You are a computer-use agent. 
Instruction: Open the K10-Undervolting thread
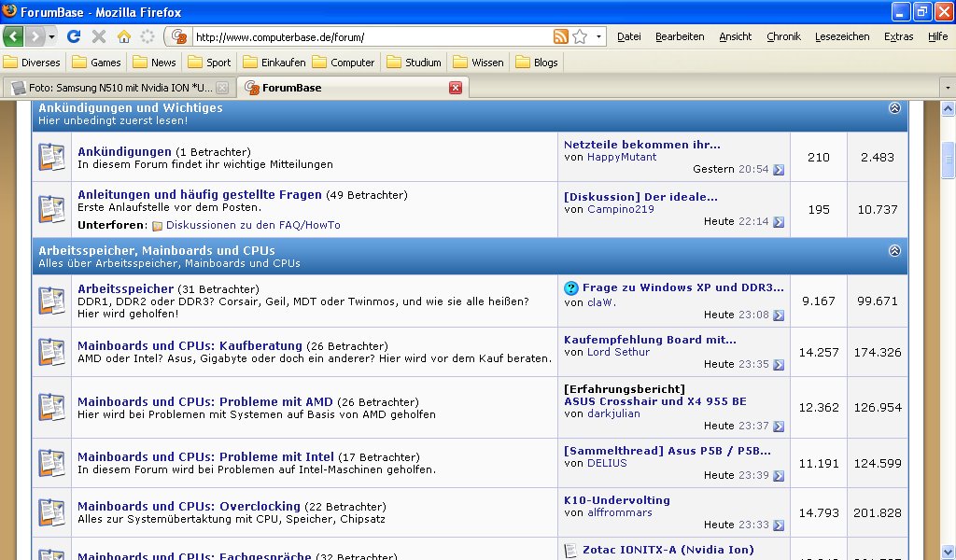[616, 500]
